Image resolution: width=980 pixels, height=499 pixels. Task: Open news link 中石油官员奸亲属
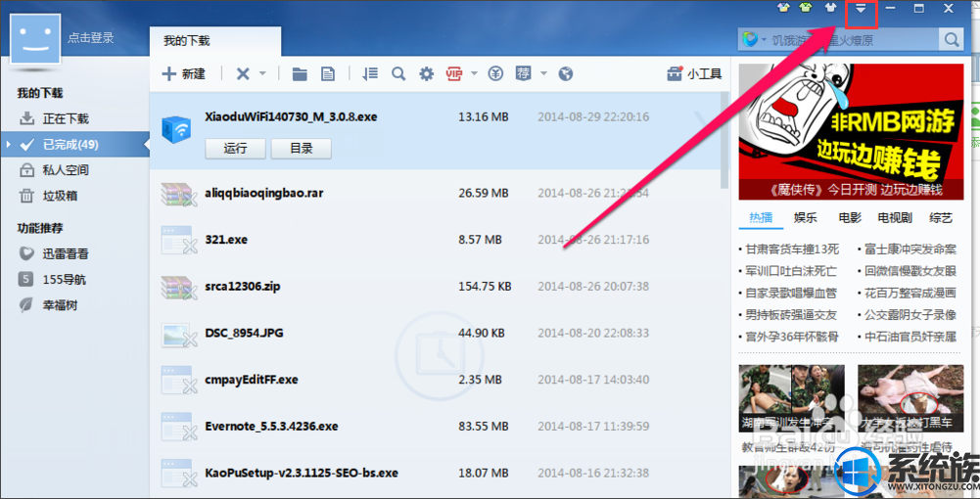910,337
